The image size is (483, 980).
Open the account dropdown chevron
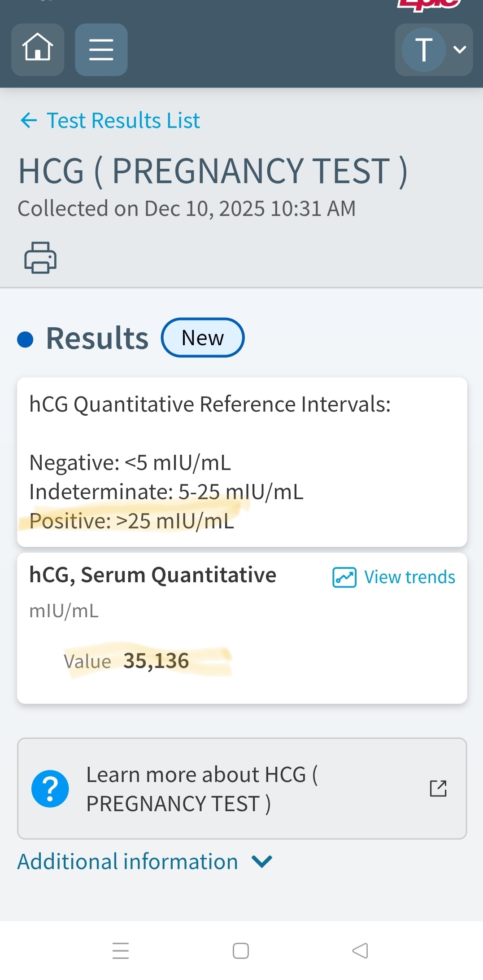tap(460, 49)
